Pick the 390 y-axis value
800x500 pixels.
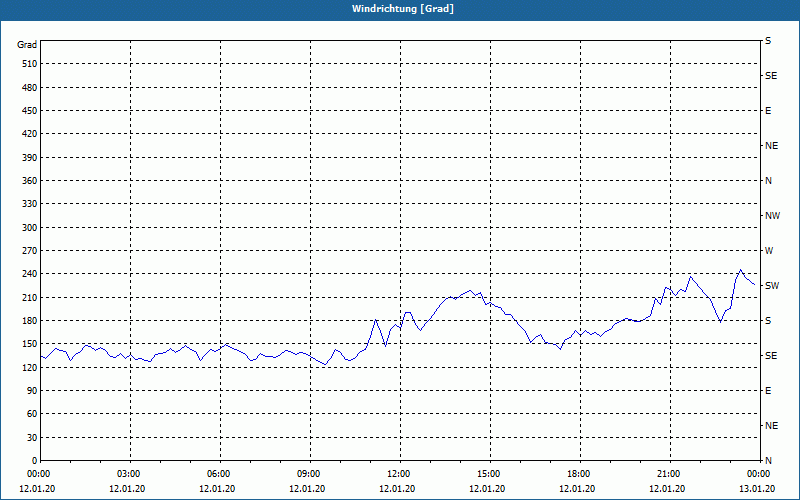click(30, 158)
